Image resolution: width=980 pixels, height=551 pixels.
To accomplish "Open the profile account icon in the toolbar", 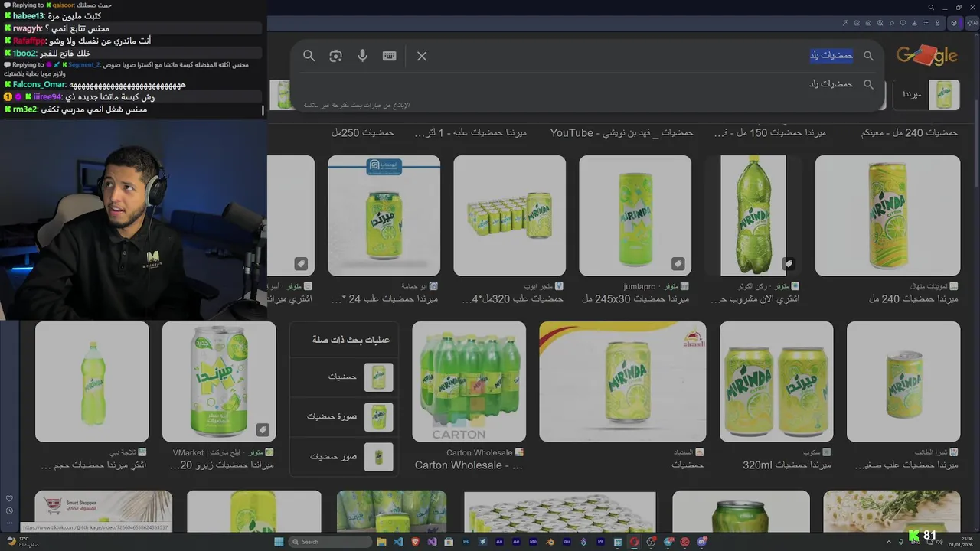I will coord(937,24).
